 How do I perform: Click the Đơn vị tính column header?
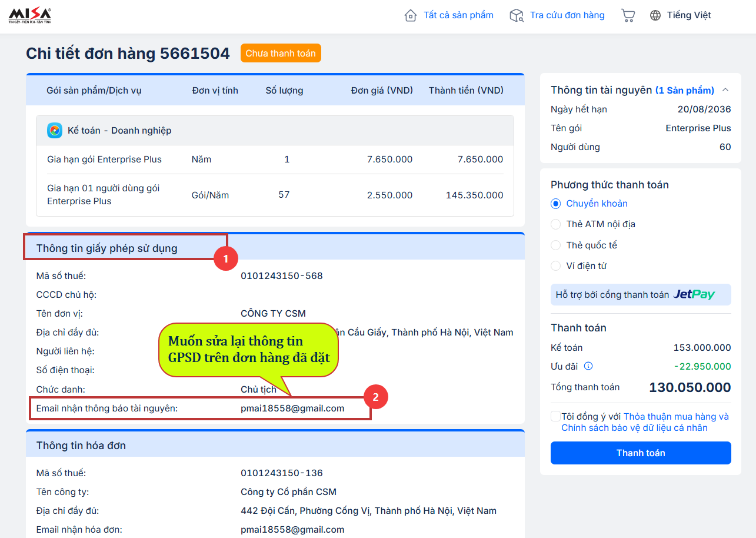(215, 91)
